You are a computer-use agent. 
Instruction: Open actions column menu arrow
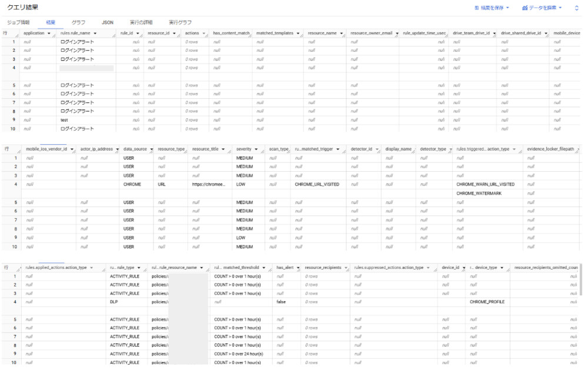(204, 34)
